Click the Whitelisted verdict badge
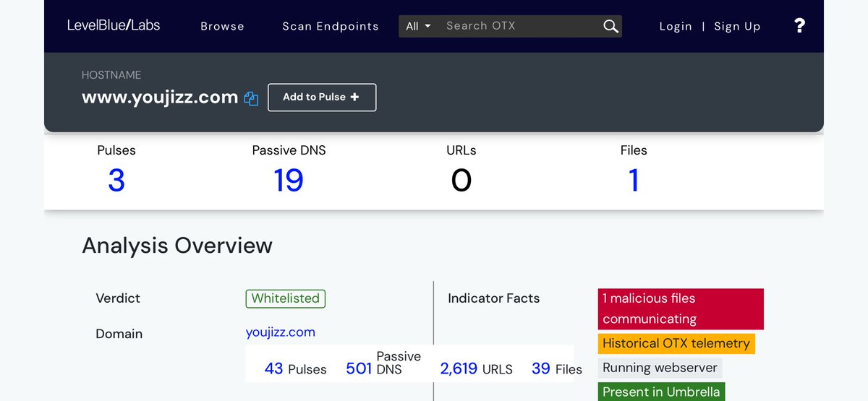This screenshot has width=868, height=401. coord(285,298)
